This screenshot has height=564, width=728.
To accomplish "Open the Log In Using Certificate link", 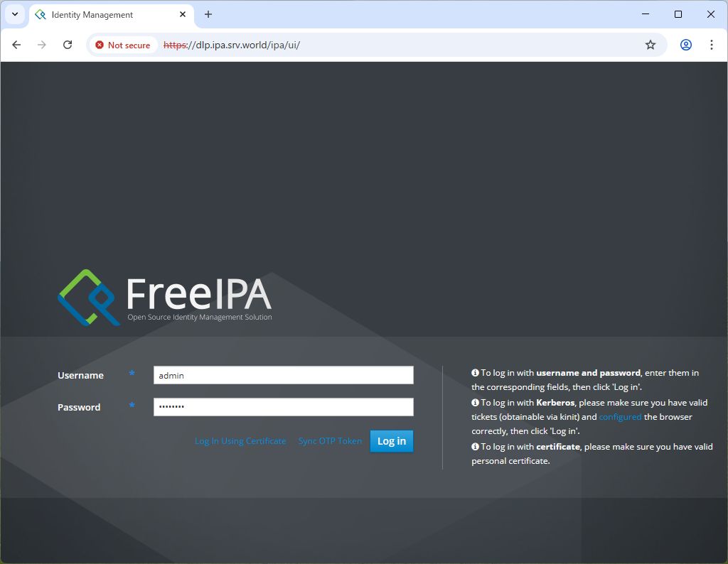I will click(240, 441).
